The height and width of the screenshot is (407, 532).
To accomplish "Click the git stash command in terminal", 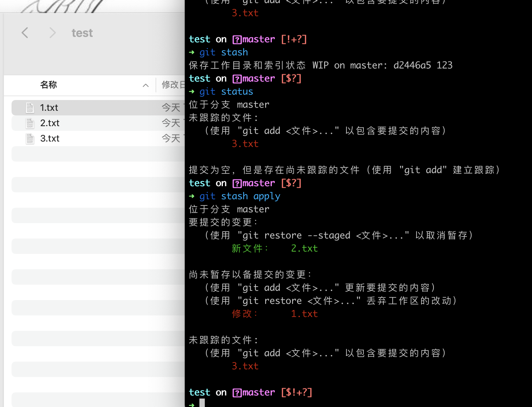I will [224, 52].
